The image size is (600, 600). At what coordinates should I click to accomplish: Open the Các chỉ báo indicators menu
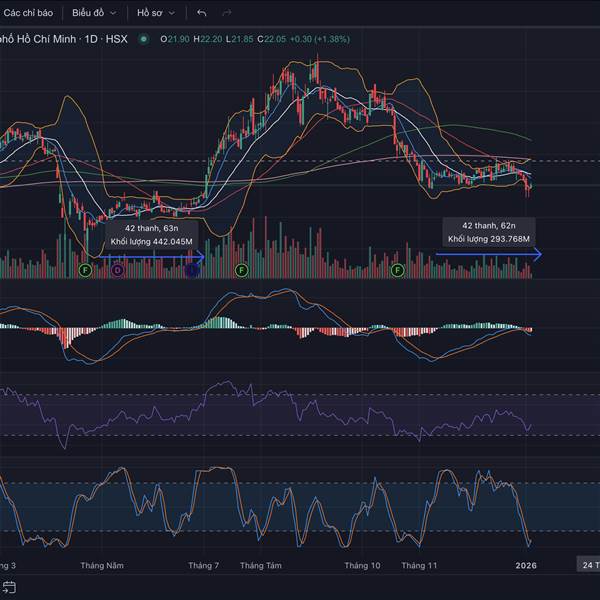(x=27, y=13)
